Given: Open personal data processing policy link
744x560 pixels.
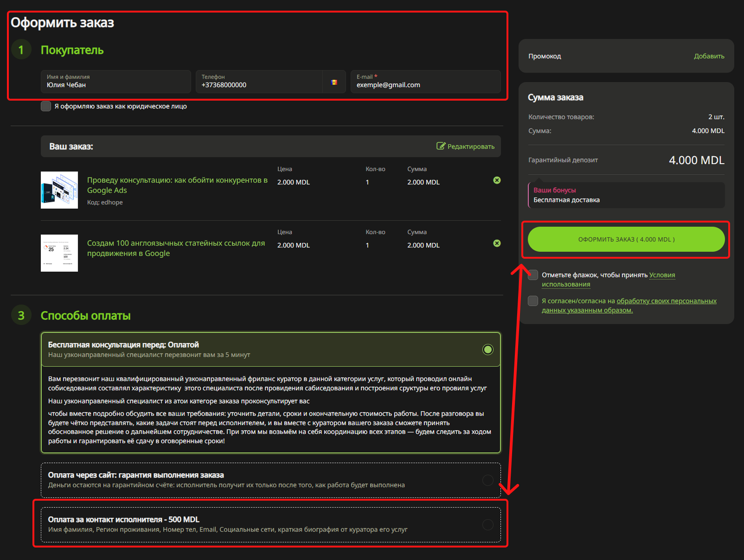Looking at the screenshot, I should [x=666, y=301].
